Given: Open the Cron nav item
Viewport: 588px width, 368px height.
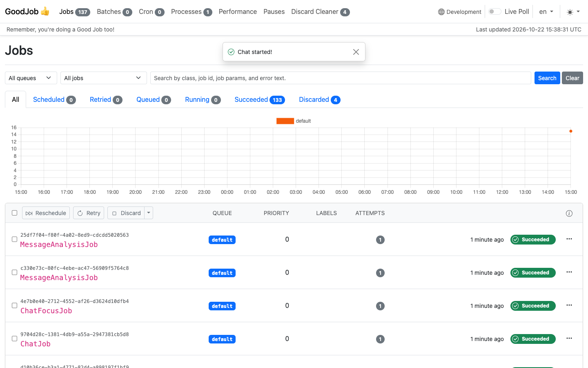Looking at the screenshot, I should pyautogui.click(x=151, y=12).
